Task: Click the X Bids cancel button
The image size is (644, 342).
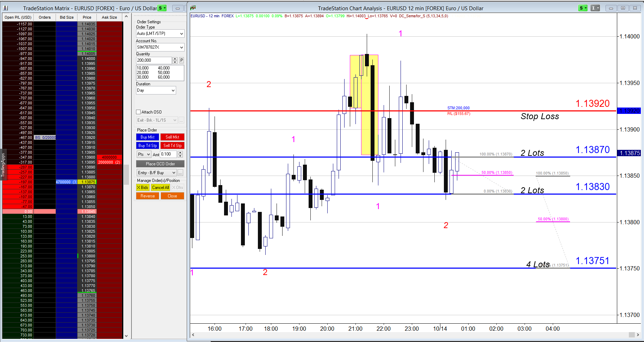Action: tap(143, 188)
